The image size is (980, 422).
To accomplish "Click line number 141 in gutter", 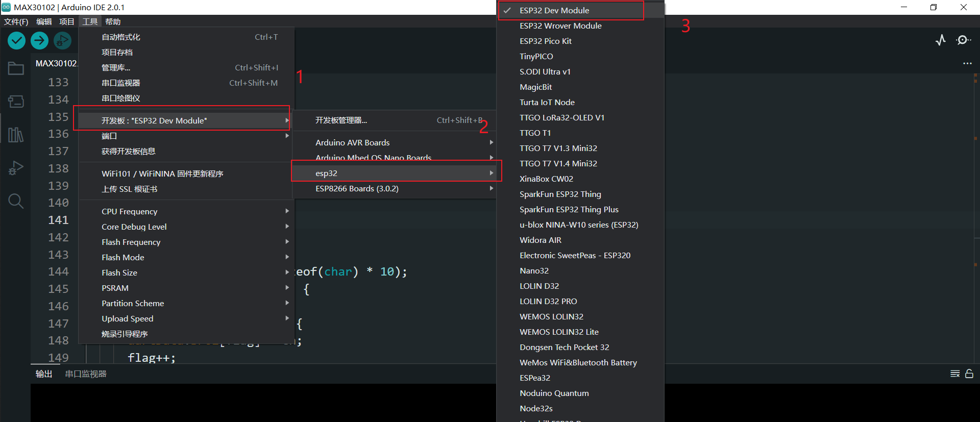I will [58, 220].
